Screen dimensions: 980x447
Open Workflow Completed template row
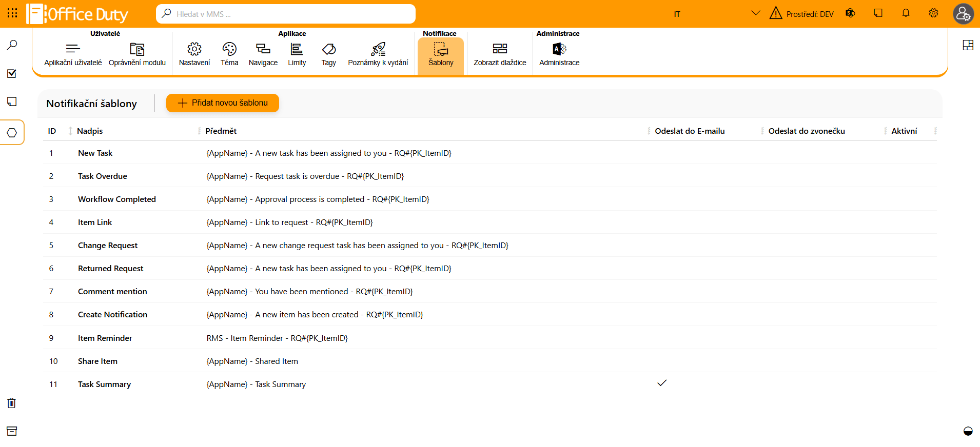(490, 199)
